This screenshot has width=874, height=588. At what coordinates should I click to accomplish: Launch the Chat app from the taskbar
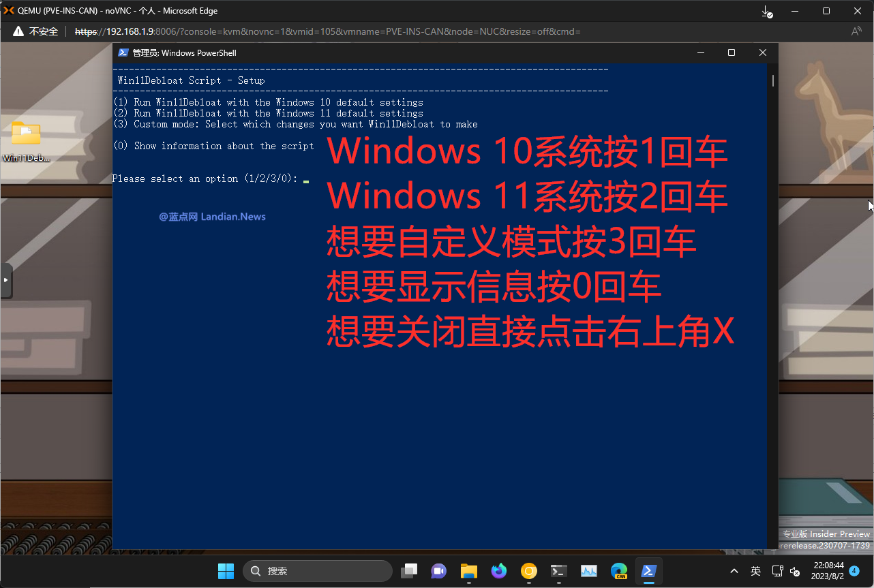pos(438,571)
